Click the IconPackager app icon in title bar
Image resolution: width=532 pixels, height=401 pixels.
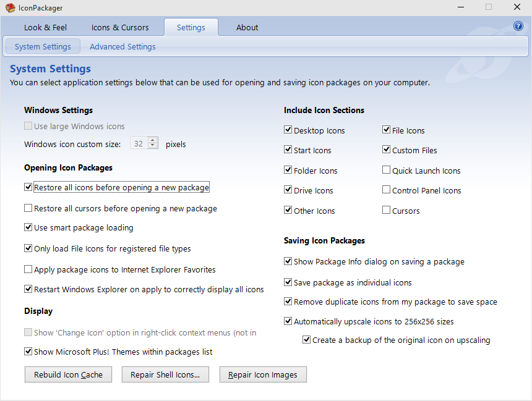[x=10, y=8]
